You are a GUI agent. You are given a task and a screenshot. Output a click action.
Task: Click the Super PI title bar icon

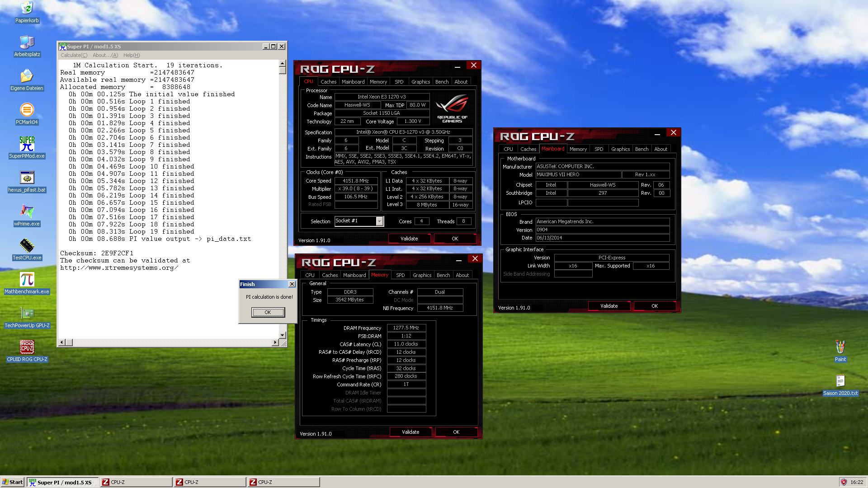pos(63,47)
